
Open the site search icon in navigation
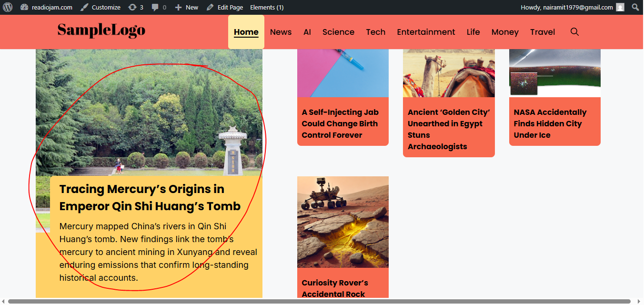pyautogui.click(x=574, y=32)
